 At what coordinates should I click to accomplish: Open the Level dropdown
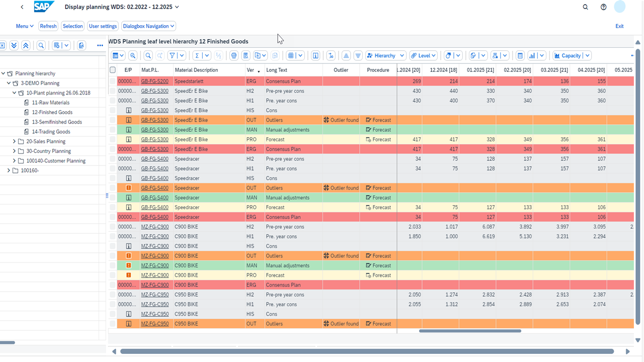click(x=423, y=55)
